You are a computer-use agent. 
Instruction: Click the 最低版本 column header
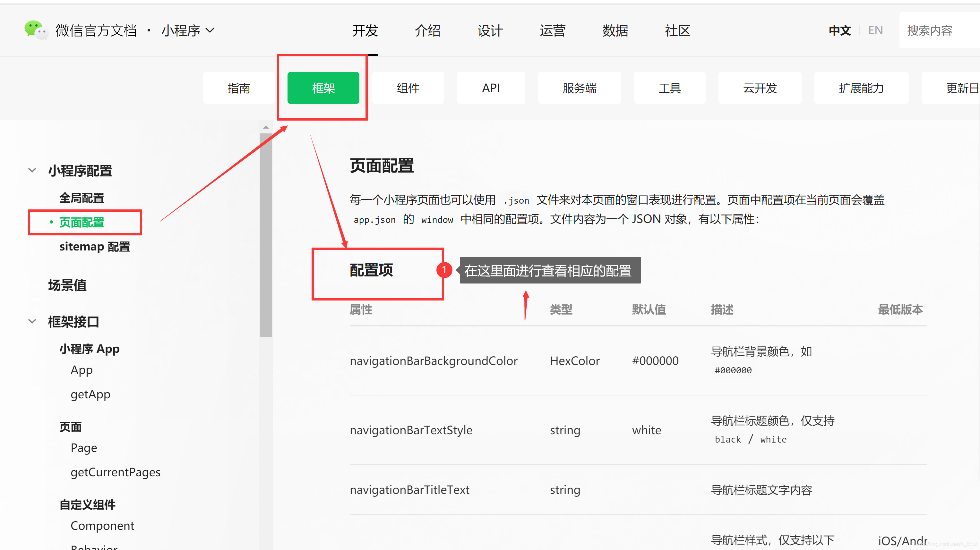[x=900, y=309]
